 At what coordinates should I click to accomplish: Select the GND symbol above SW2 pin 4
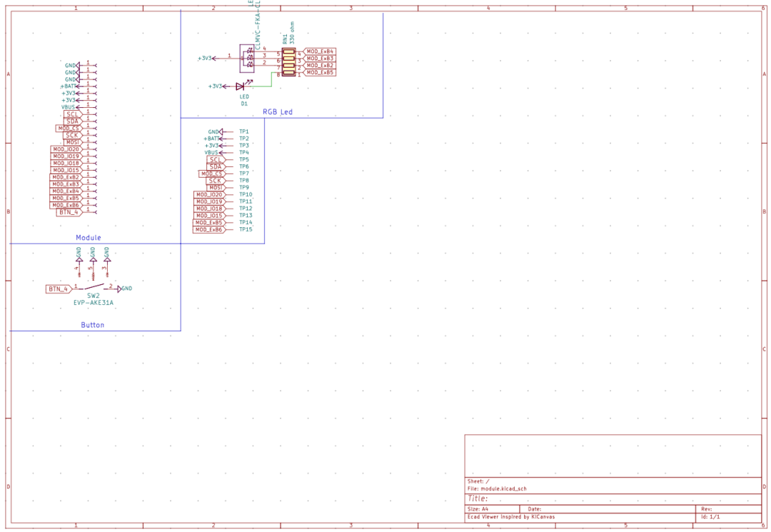(79, 254)
